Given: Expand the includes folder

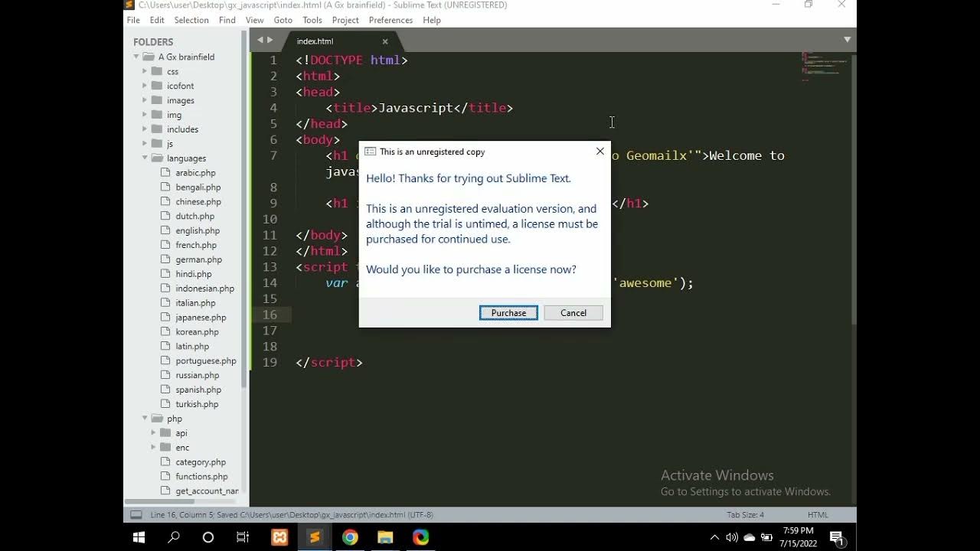Looking at the screenshot, I should tap(145, 129).
